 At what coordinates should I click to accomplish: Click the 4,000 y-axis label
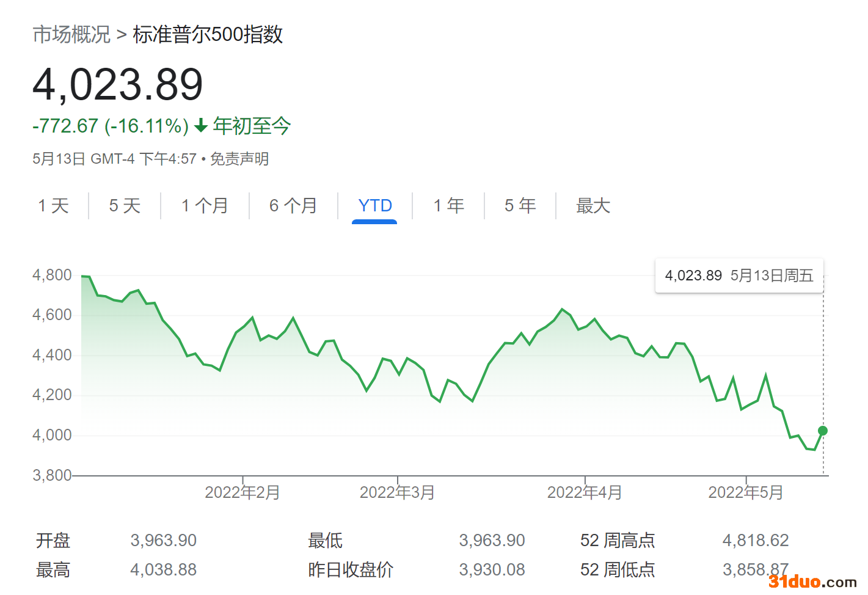(52, 435)
